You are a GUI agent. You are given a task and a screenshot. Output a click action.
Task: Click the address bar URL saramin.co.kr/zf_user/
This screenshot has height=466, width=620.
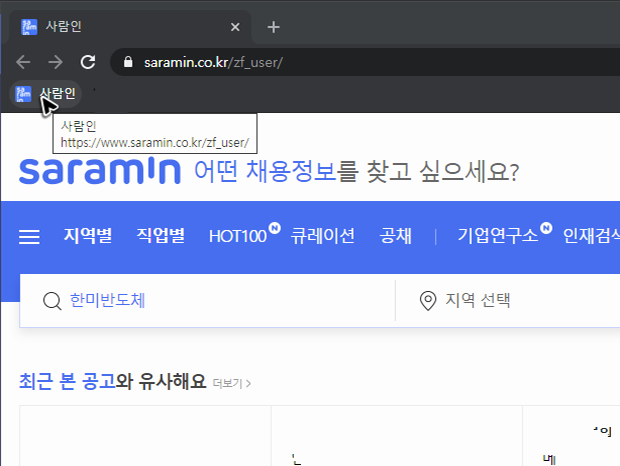click(x=213, y=62)
